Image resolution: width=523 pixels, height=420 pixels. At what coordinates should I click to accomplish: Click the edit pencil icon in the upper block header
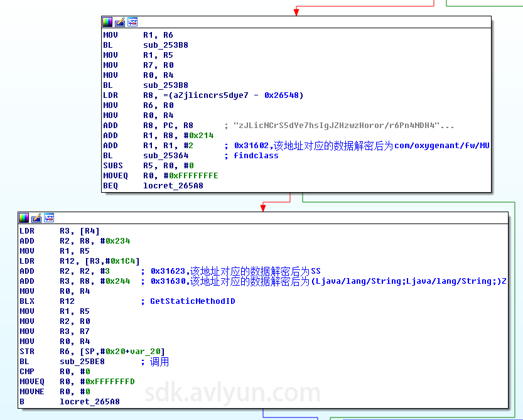click(x=120, y=22)
